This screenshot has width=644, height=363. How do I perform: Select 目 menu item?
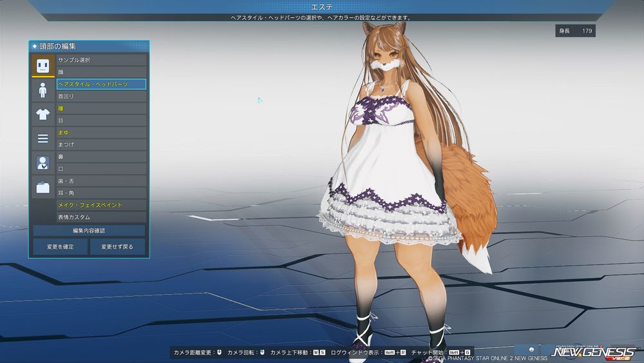click(x=101, y=121)
